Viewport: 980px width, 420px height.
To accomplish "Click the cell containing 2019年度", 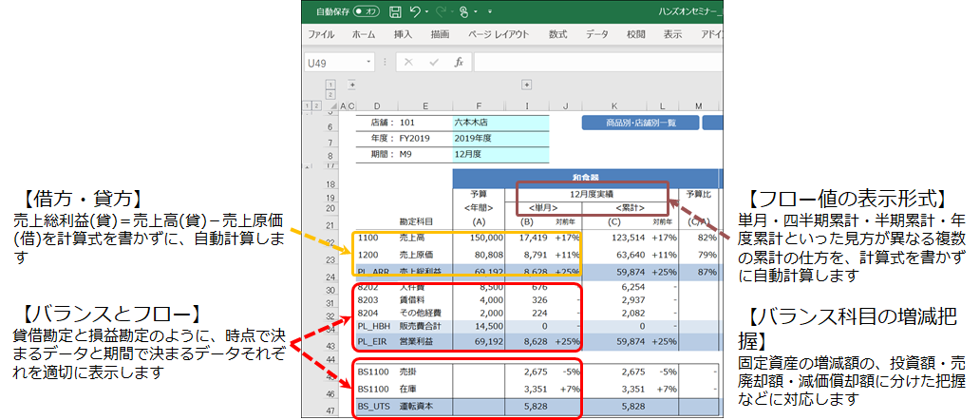I will click(500, 139).
